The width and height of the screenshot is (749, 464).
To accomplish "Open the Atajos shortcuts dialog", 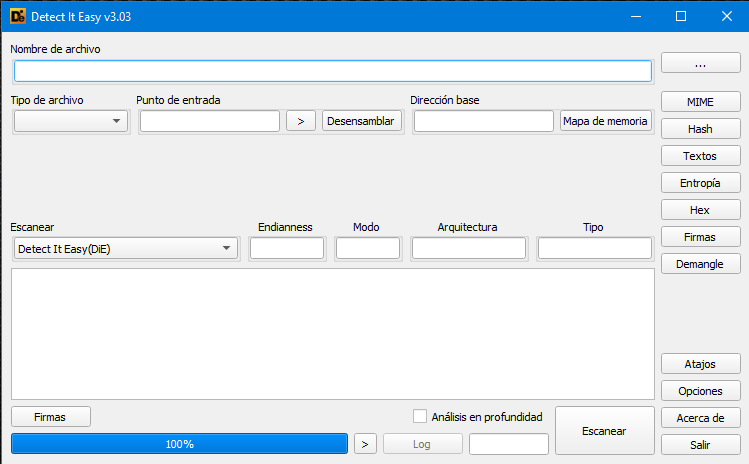I will pyautogui.click(x=701, y=364).
